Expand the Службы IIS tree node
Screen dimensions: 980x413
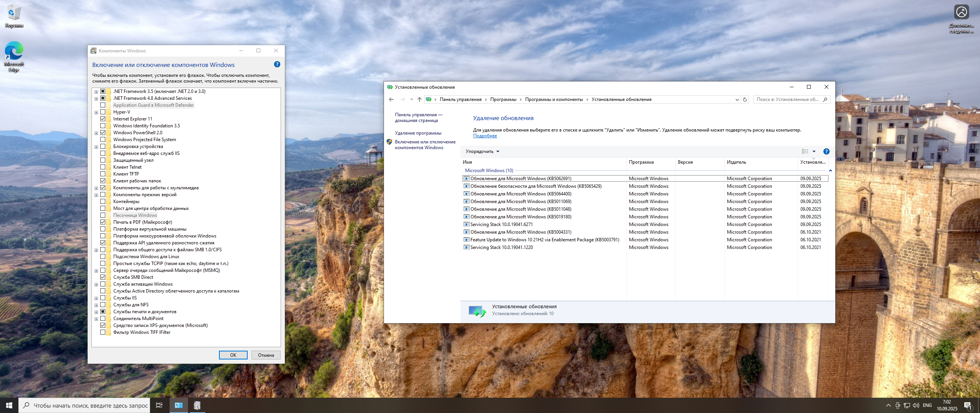[96, 298]
